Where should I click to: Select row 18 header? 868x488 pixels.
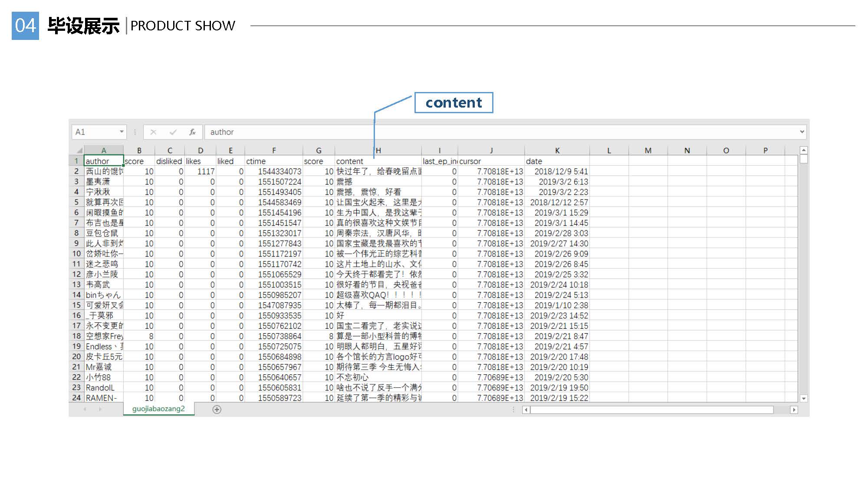coord(77,336)
